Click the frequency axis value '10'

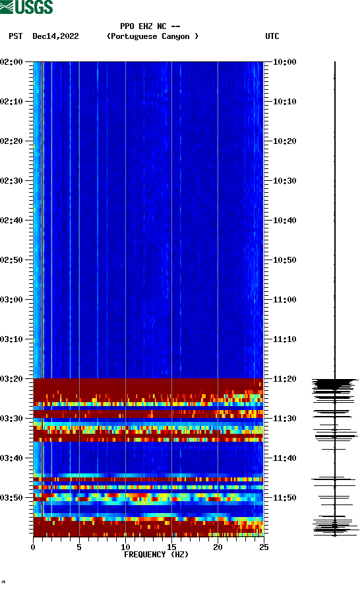[x=125, y=547]
